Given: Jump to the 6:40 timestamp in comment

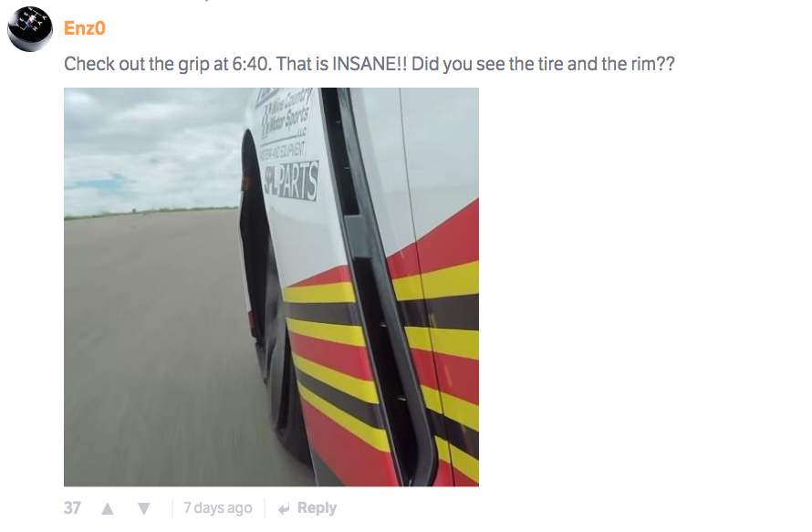Looking at the screenshot, I should click(x=250, y=64).
